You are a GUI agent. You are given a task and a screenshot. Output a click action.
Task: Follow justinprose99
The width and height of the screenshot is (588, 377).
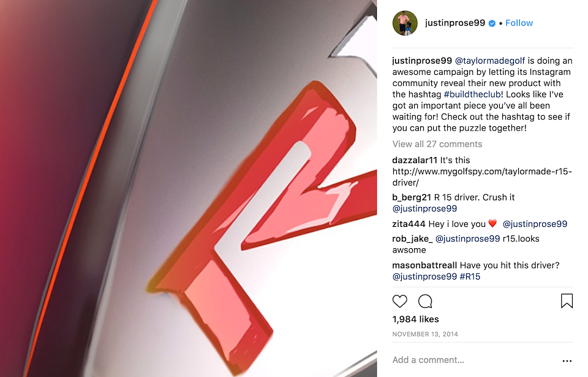(x=519, y=23)
